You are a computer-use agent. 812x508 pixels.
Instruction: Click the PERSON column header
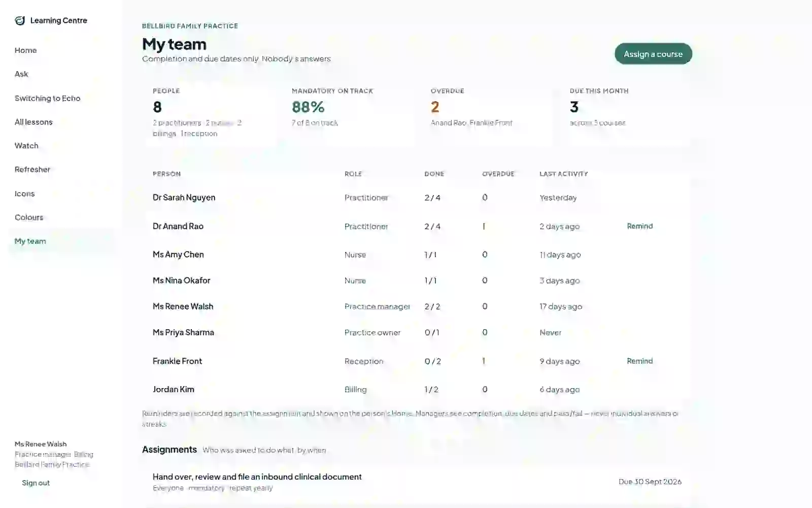click(x=166, y=174)
